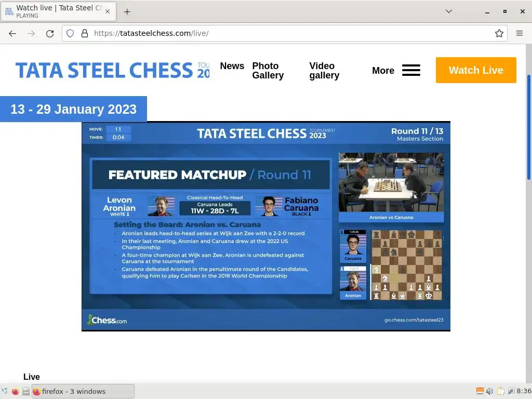Open a new browser tab
Screen dimensions: 532x399
127,12
